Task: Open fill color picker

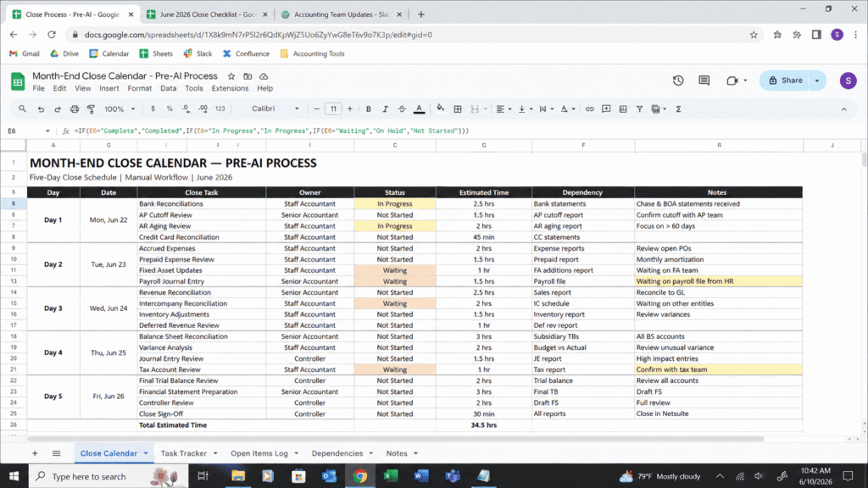Action: tap(440, 109)
